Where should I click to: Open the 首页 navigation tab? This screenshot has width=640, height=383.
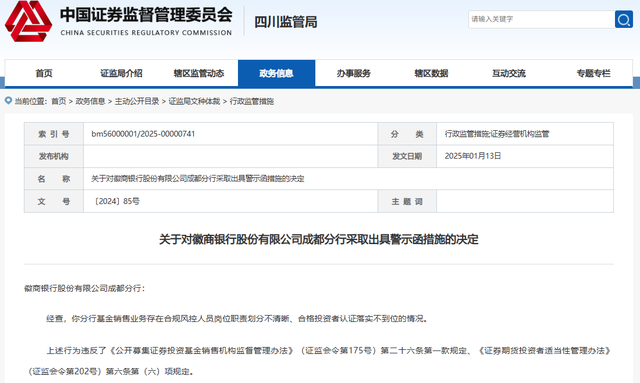(x=44, y=73)
